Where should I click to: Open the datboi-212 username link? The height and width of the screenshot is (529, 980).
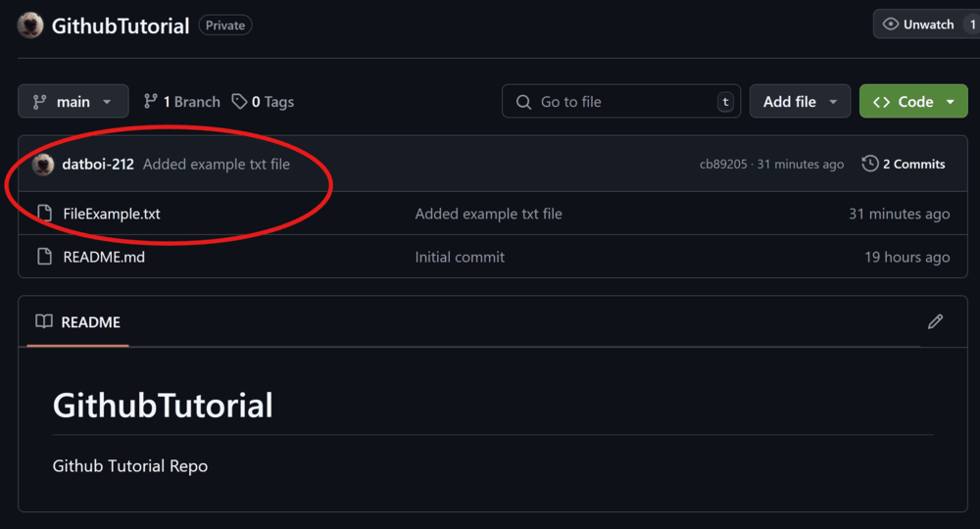97,165
